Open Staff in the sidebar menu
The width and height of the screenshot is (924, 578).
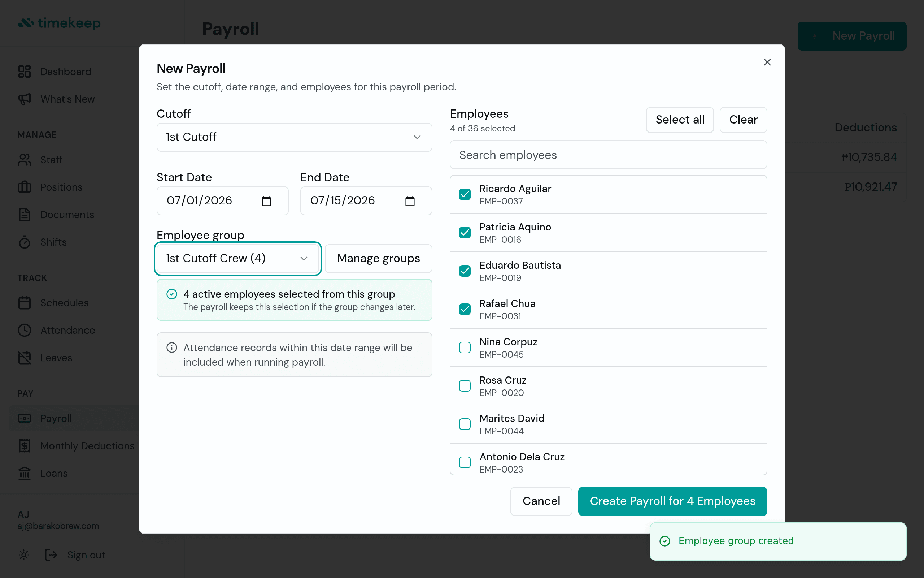(51, 160)
